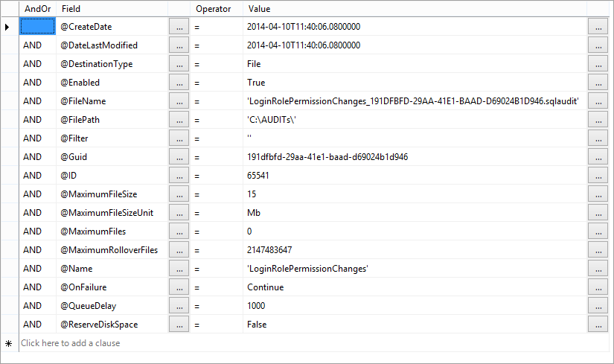The height and width of the screenshot is (364, 614).
Task: Open value editor for @Name row
Action: tap(598, 269)
